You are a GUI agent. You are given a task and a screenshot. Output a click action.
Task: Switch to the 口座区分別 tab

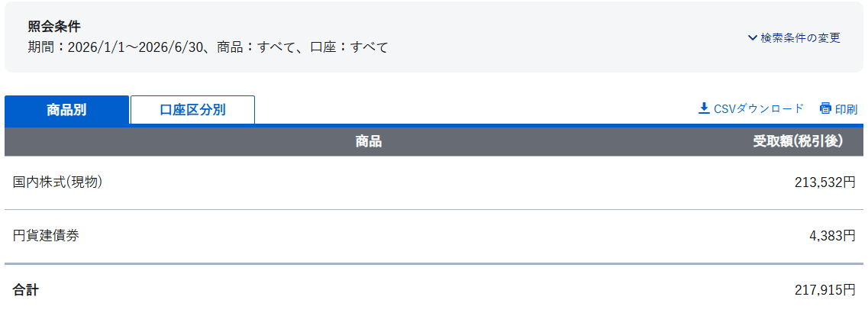tap(192, 110)
